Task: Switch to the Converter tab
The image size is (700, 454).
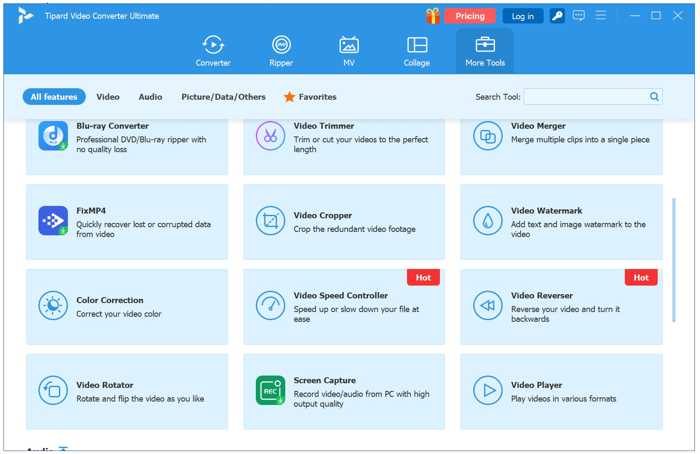Action: (x=213, y=50)
